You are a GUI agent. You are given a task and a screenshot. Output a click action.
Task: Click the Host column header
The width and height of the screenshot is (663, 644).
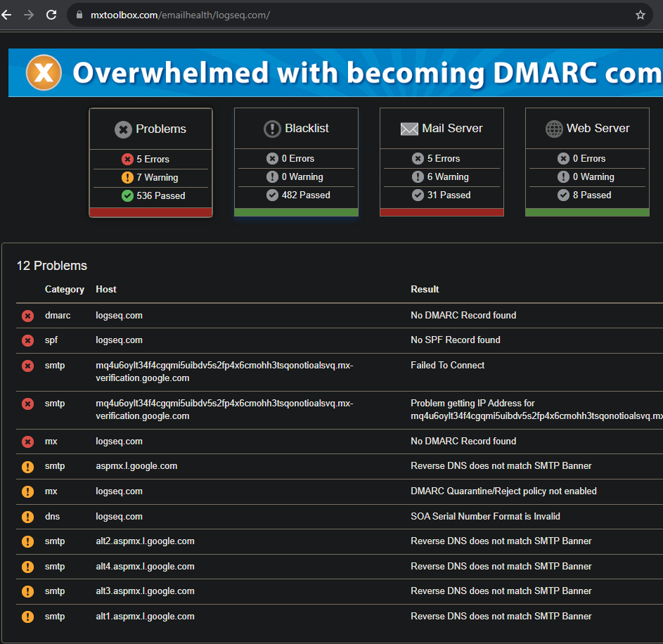(105, 289)
